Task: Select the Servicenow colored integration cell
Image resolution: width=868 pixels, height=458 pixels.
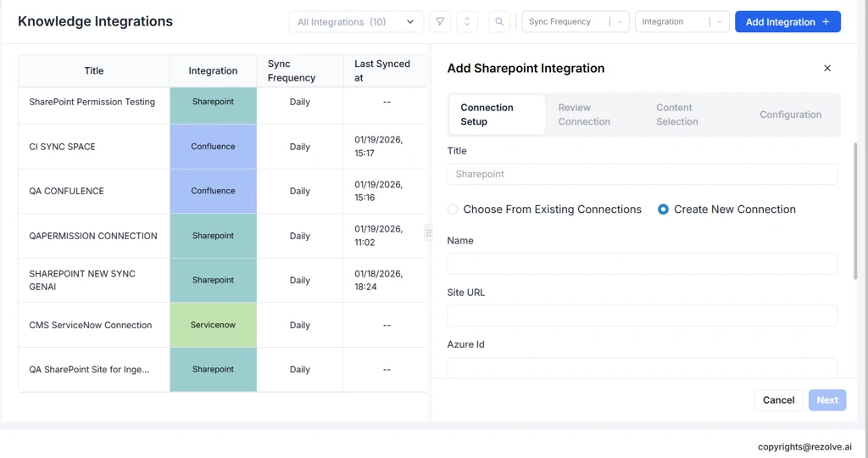Action: pos(213,325)
